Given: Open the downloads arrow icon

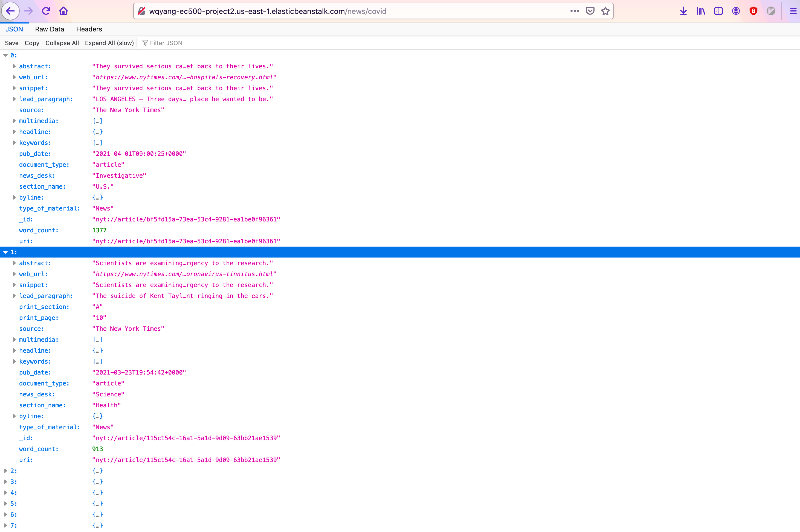Looking at the screenshot, I should click(683, 11).
